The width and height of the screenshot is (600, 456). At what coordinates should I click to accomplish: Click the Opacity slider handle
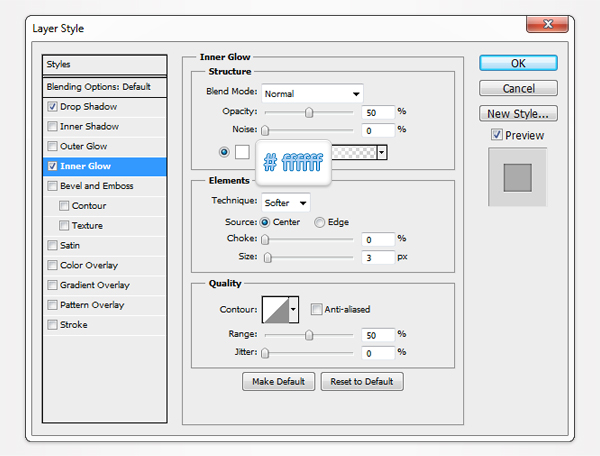click(x=309, y=112)
